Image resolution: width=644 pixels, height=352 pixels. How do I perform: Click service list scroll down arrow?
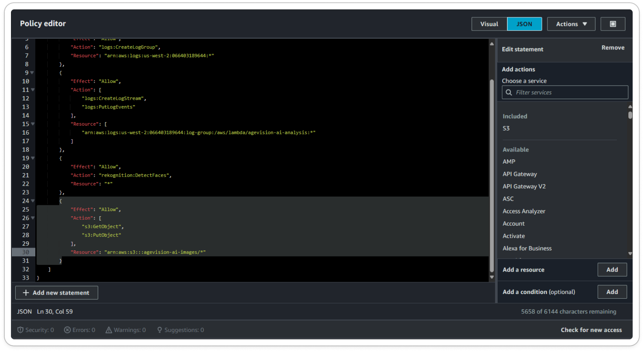point(630,254)
